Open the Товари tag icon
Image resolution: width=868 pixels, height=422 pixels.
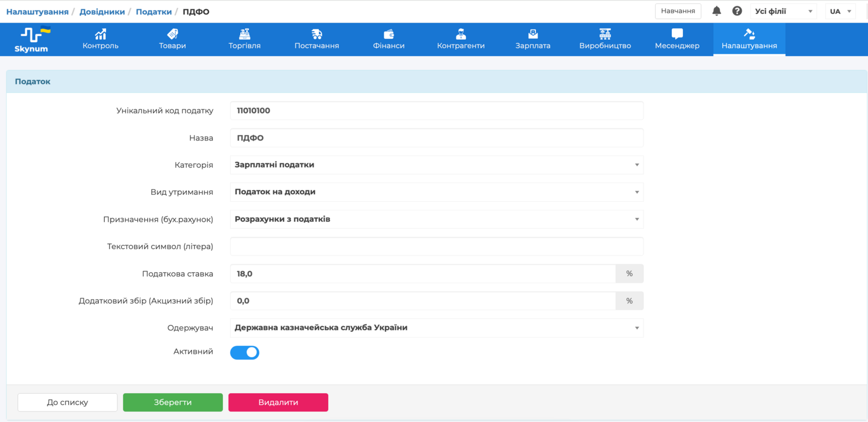(x=172, y=34)
